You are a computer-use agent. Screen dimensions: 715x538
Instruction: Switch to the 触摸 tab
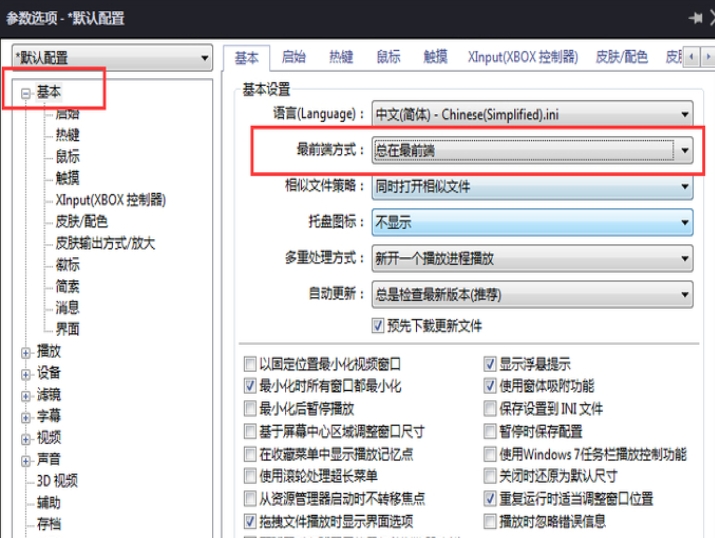435,57
